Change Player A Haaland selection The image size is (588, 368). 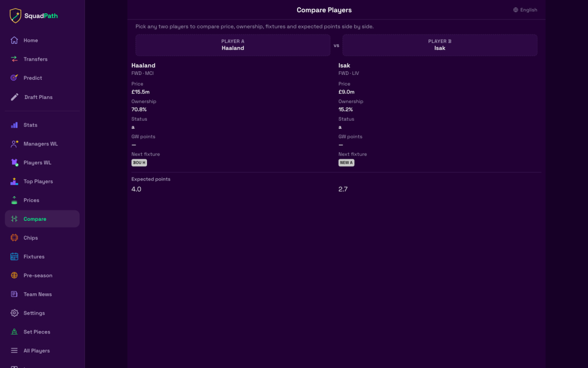point(233,45)
